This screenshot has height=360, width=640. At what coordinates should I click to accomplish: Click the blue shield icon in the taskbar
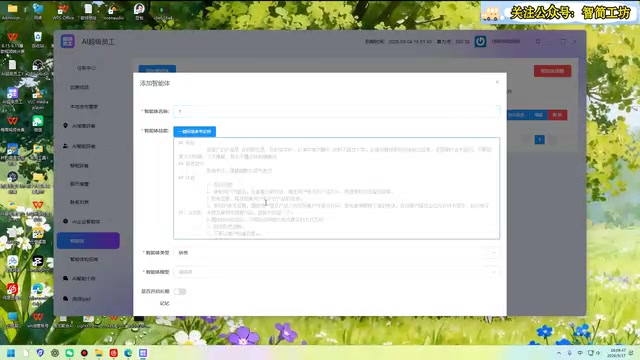pyautogui.click(x=40, y=353)
